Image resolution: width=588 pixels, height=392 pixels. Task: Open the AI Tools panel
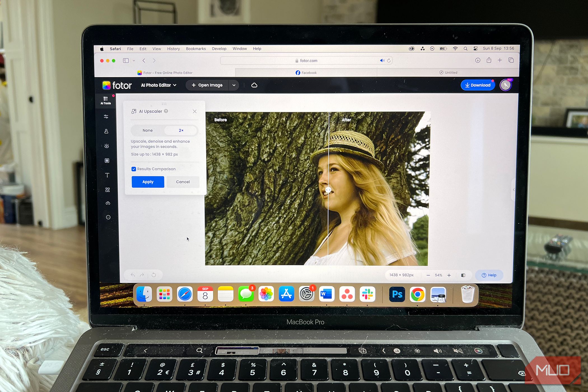click(x=106, y=101)
